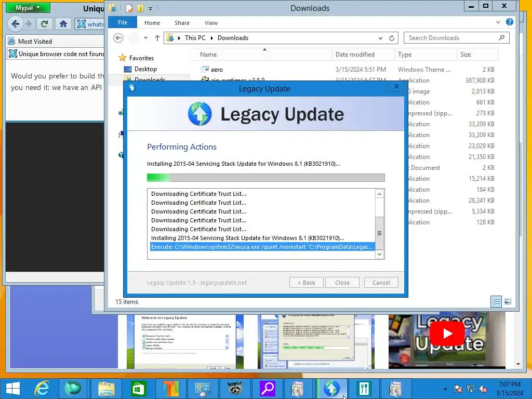Click the '< Back' button in Legacy Update
532x399 pixels.
pyautogui.click(x=307, y=283)
